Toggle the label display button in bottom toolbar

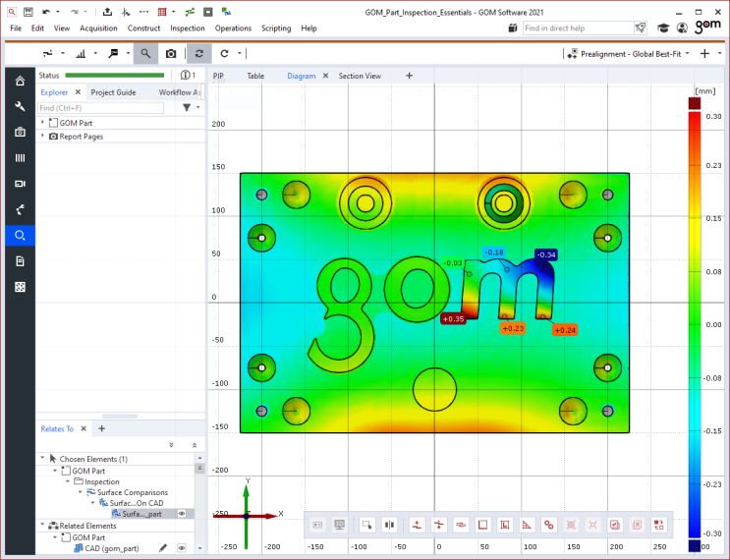pyautogui.click(x=317, y=525)
